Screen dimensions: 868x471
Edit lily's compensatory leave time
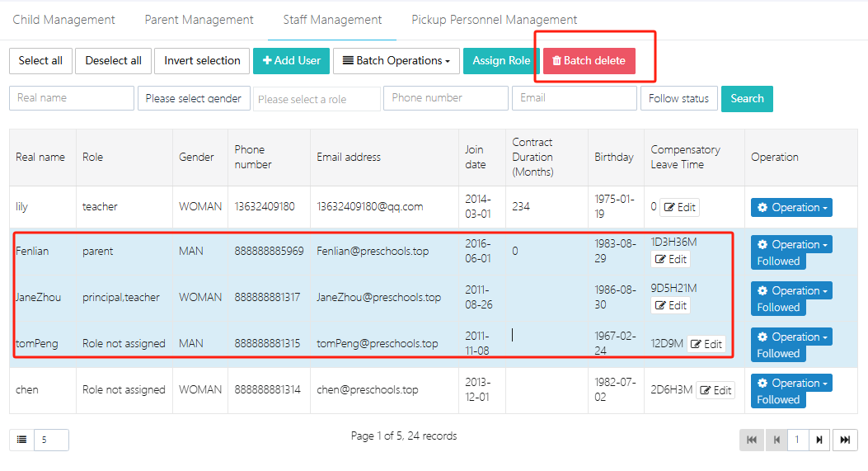[679, 208]
